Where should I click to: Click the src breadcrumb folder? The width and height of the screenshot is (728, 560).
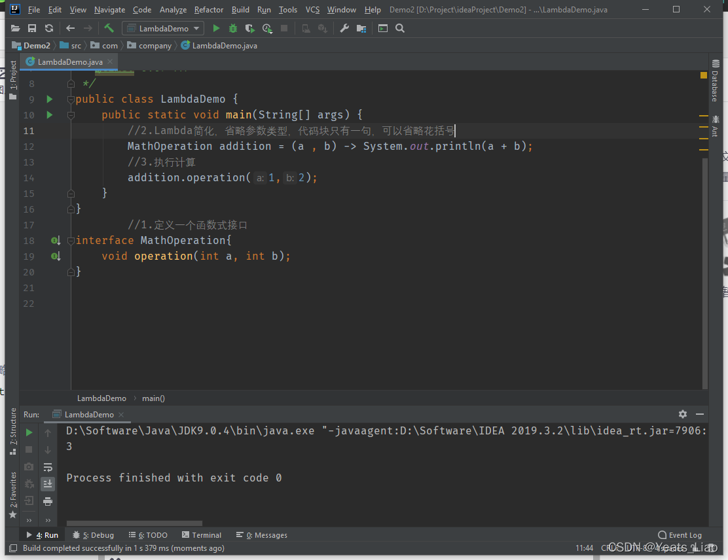71,46
